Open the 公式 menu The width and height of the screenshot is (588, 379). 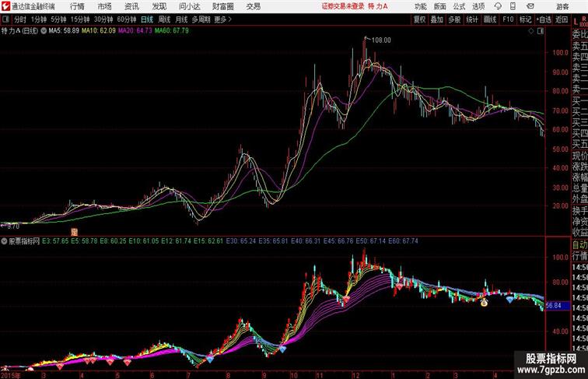pos(459,6)
